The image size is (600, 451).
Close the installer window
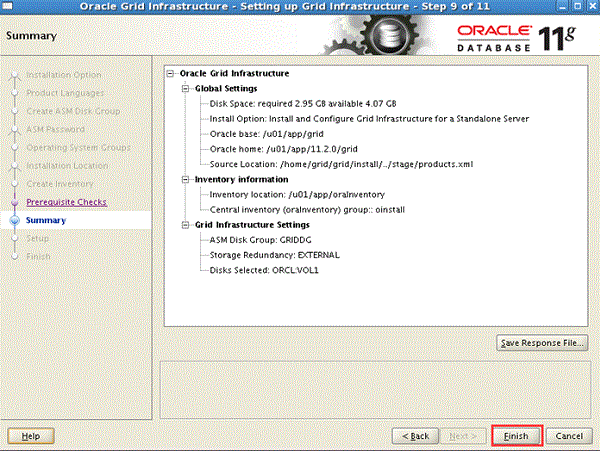[x=592, y=7]
